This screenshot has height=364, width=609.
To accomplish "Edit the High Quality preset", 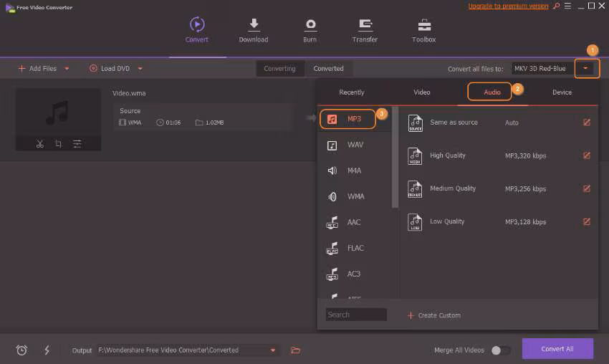I will 587,155.
